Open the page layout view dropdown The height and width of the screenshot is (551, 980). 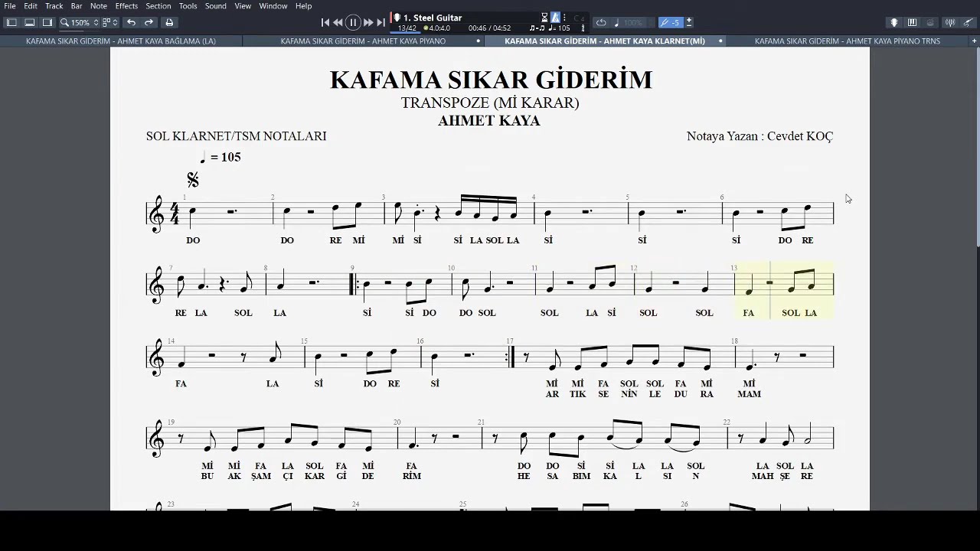[x=110, y=23]
